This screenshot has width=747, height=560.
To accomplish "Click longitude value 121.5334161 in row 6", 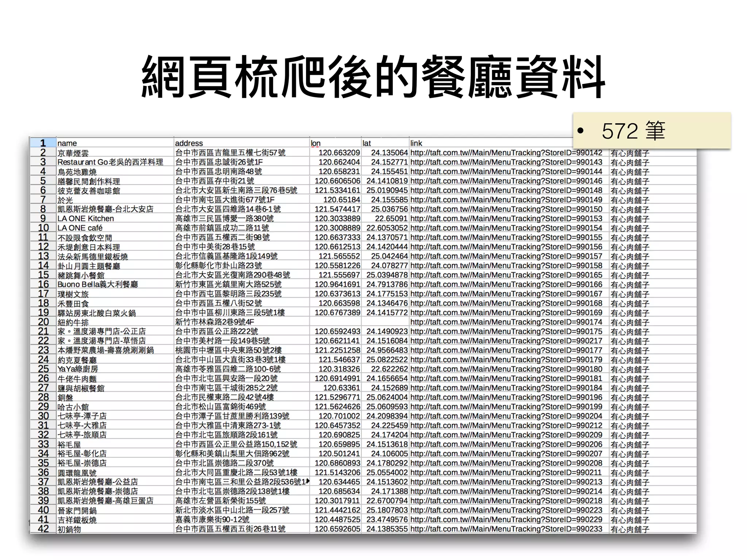I will point(337,190).
